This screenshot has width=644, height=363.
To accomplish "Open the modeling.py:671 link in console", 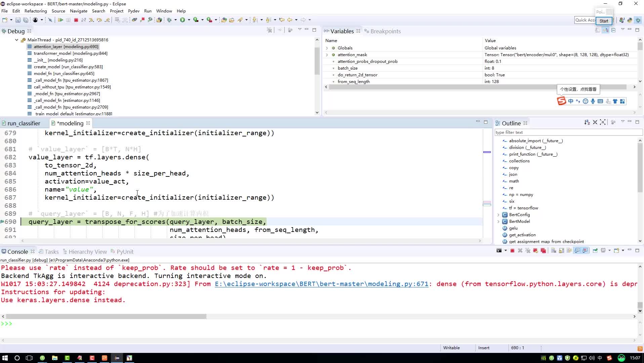I will tap(322, 284).
